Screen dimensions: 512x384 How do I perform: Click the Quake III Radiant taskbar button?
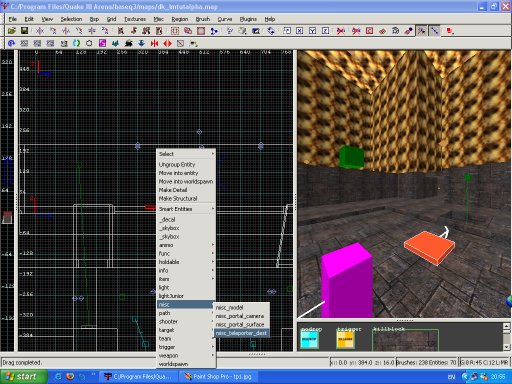click(139, 377)
